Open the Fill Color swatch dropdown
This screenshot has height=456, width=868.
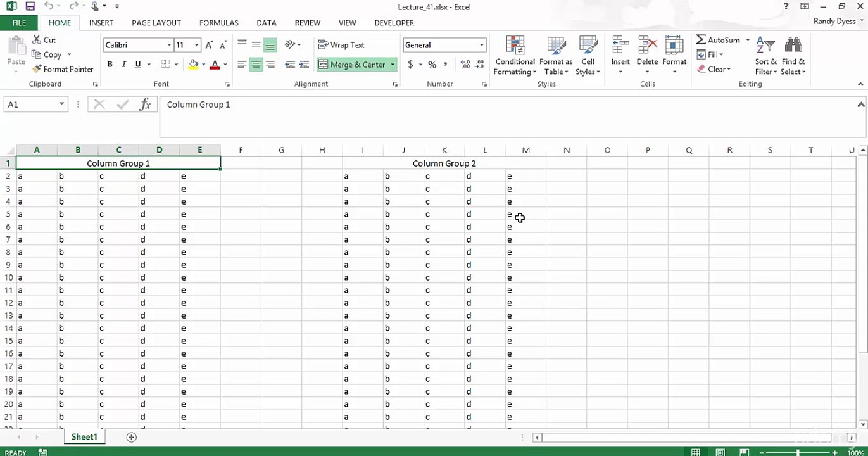tap(203, 65)
